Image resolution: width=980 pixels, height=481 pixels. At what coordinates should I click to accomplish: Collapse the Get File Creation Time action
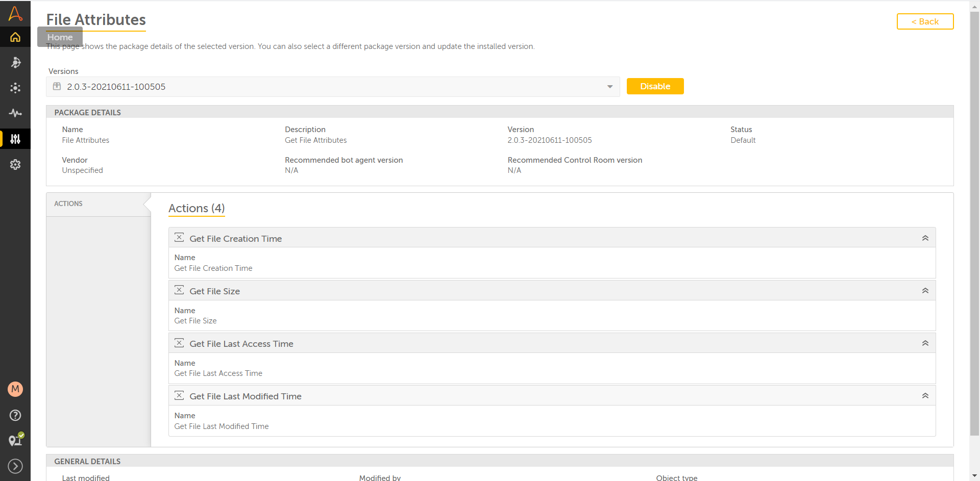pos(925,238)
